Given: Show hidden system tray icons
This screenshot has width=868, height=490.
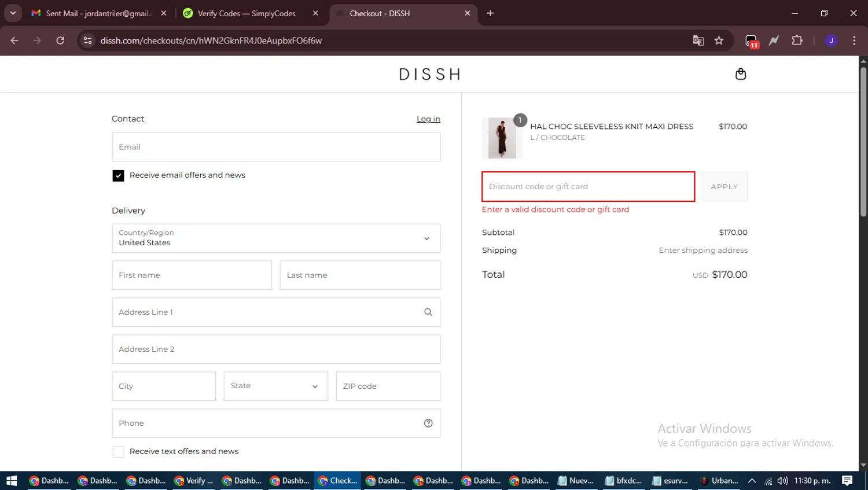Looking at the screenshot, I should tap(752, 481).
